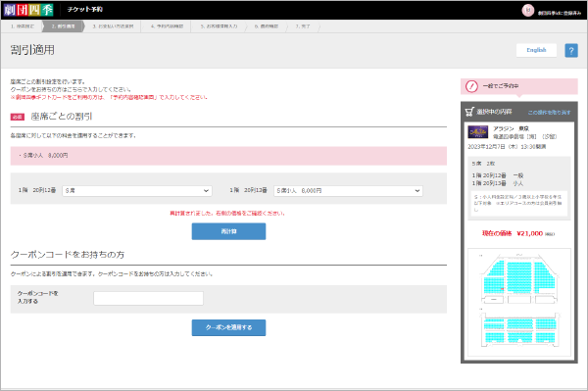Click the blue 再計算 button
588x391 pixels.
tap(228, 231)
